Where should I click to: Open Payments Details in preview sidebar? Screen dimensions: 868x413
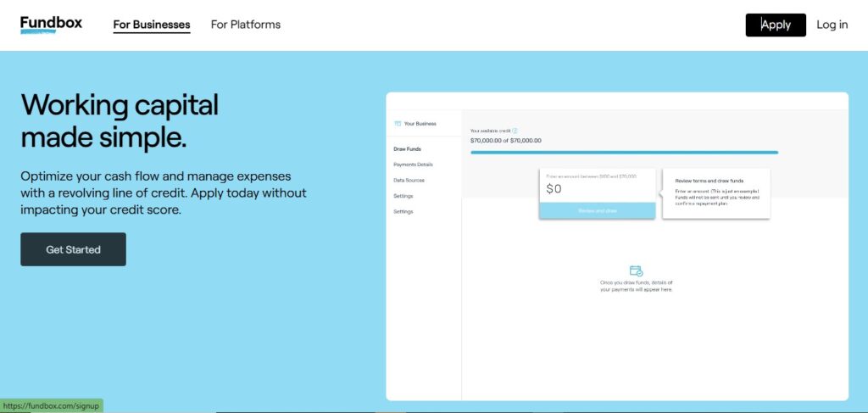413,165
